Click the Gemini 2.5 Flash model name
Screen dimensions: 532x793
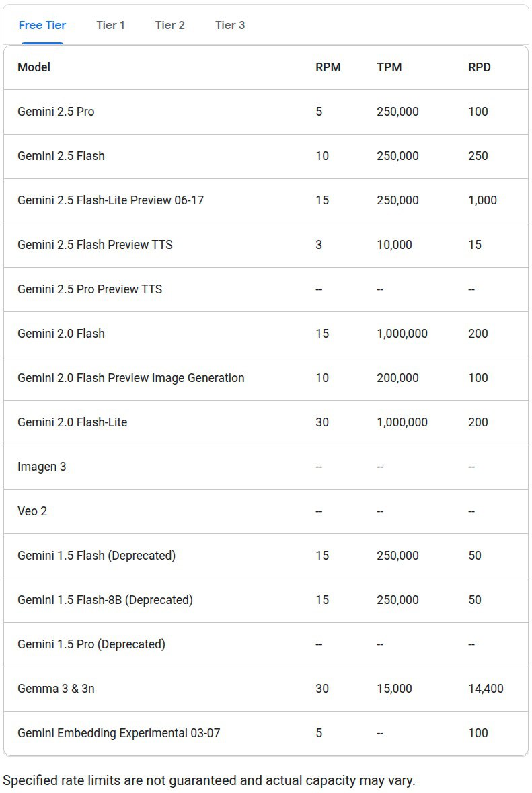[x=61, y=156]
